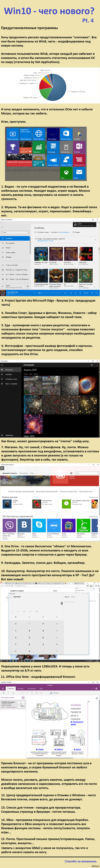
Task: Click the Music app search field
Action: (15, 233)
